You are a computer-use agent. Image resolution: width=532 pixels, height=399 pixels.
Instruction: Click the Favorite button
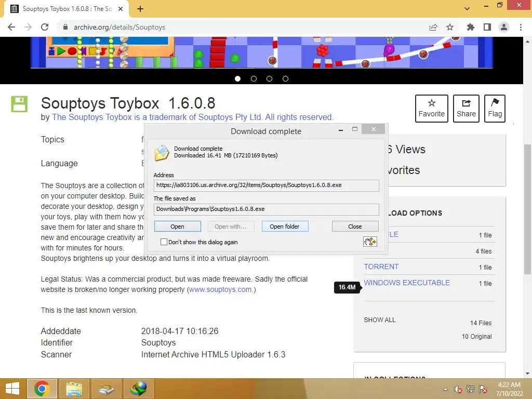click(x=432, y=109)
